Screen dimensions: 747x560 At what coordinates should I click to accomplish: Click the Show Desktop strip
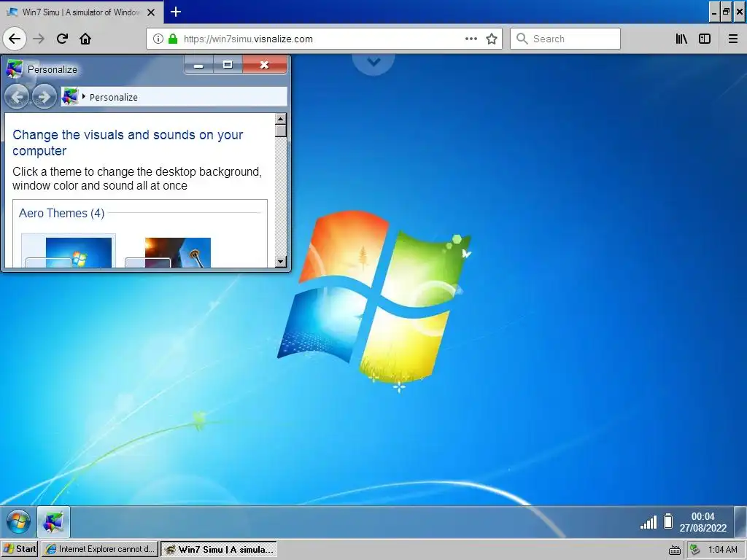coord(740,522)
